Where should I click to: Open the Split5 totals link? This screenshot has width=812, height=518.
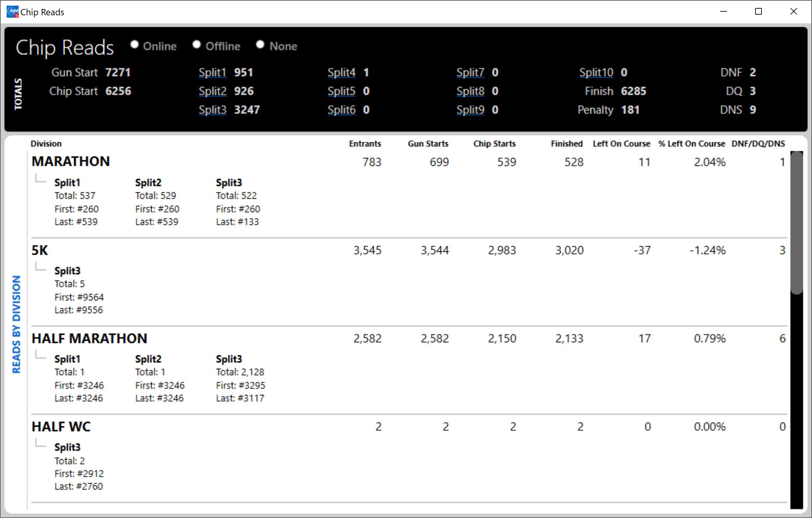point(342,91)
